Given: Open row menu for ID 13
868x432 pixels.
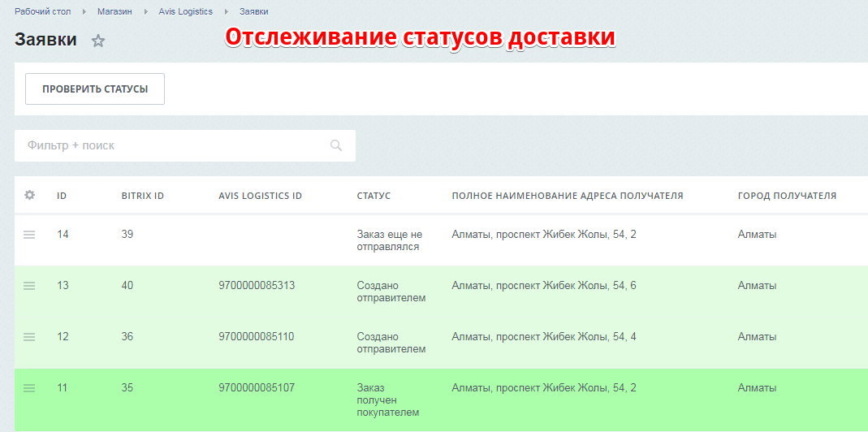Looking at the screenshot, I should tap(29, 286).
